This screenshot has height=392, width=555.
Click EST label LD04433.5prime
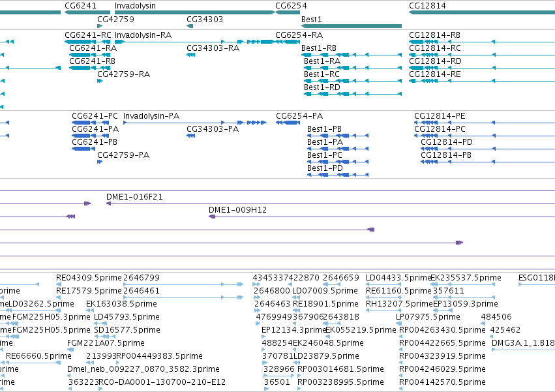(398, 278)
